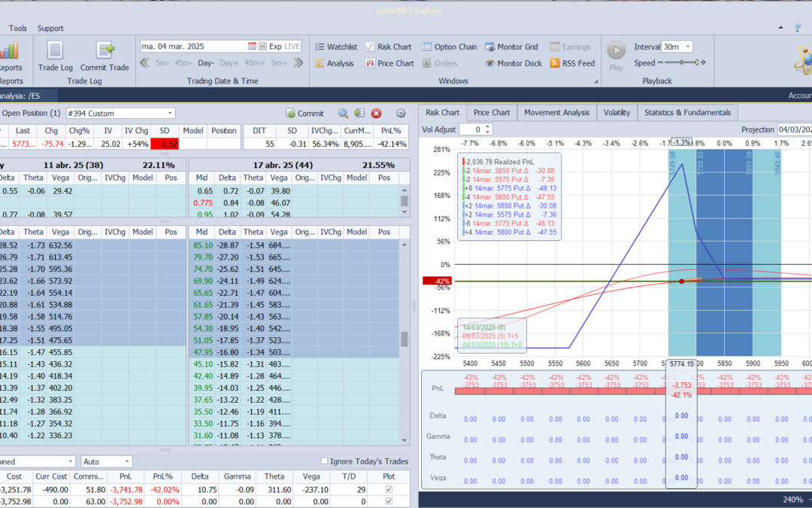Screen dimensions: 812x508
Task: Click the magnifier search icon
Action: pyautogui.click(x=343, y=114)
